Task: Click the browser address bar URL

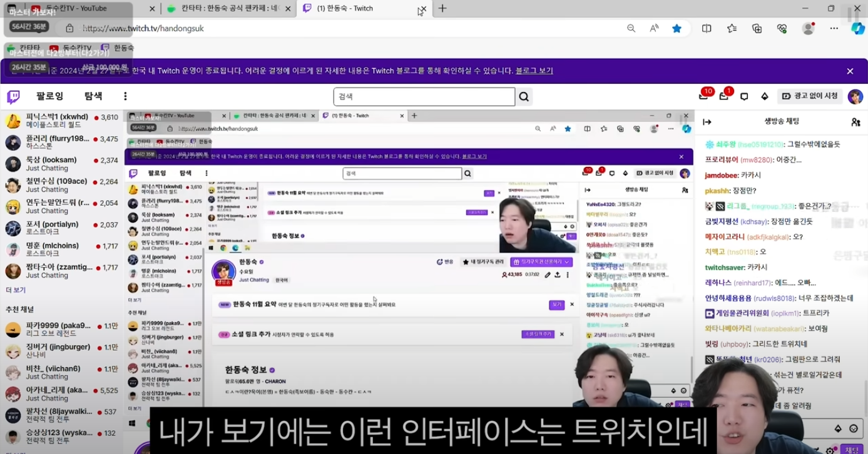Action: [x=143, y=28]
